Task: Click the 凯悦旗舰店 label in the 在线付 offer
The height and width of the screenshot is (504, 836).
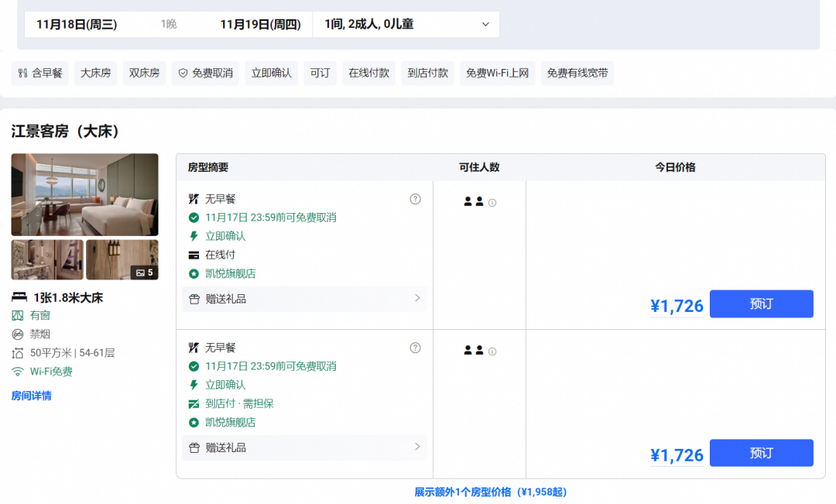Action: click(x=231, y=273)
